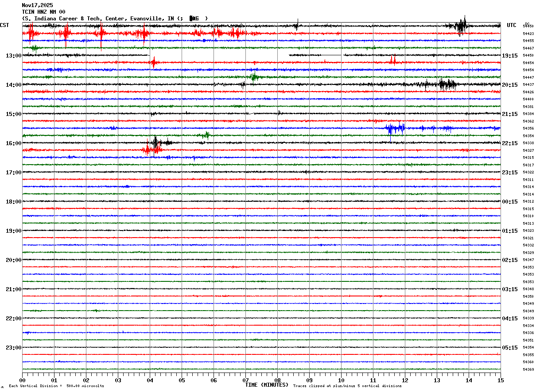
Task: Click the Traces clipped at plus/minus 5 note
Action: click(x=347, y=386)
